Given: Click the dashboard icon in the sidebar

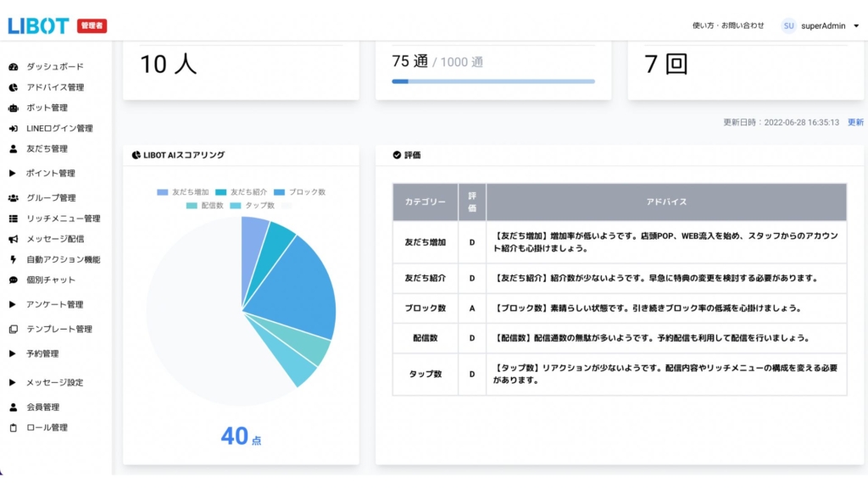Looking at the screenshot, I should click(x=13, y=67).
